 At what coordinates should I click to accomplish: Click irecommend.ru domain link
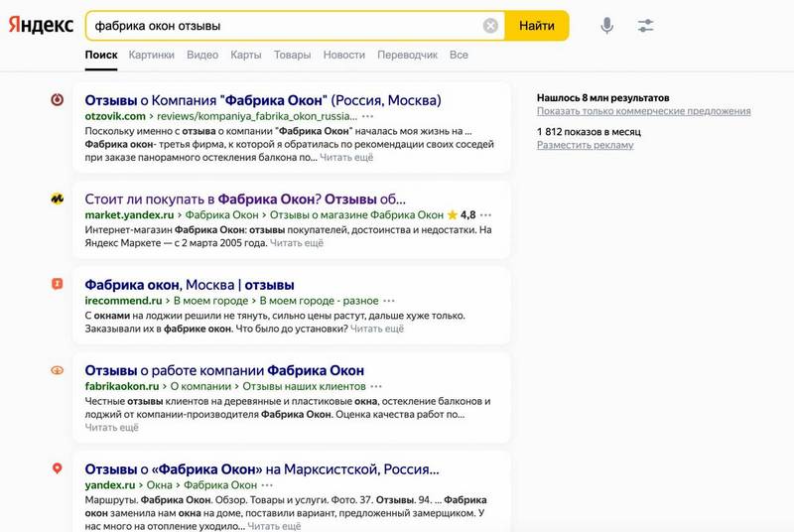[x=123, y=300]
